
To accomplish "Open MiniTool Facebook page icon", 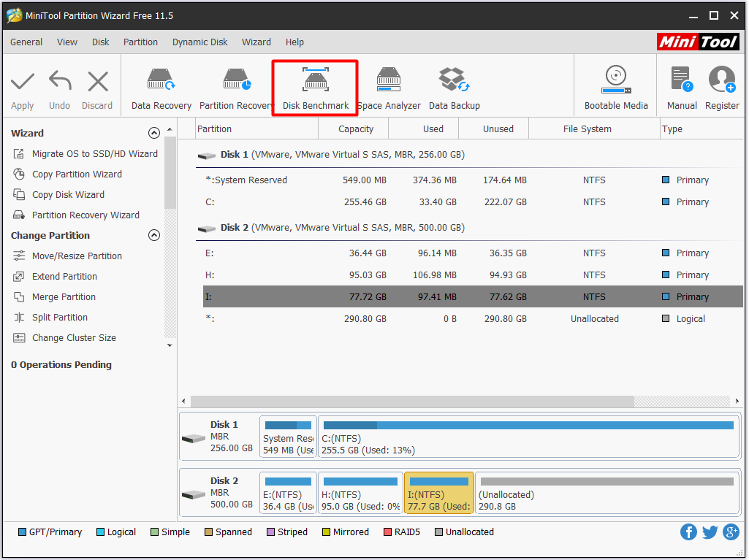I will (688, 532).
